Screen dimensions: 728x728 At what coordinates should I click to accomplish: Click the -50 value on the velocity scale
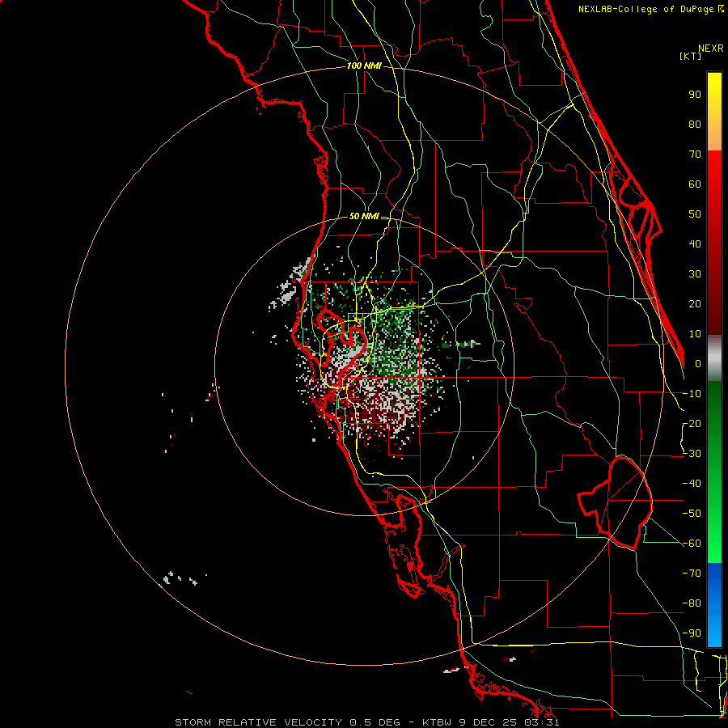click(692, 513)
